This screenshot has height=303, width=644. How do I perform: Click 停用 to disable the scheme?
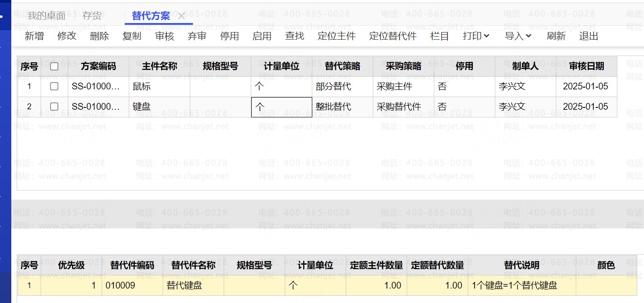coord(230,36)
